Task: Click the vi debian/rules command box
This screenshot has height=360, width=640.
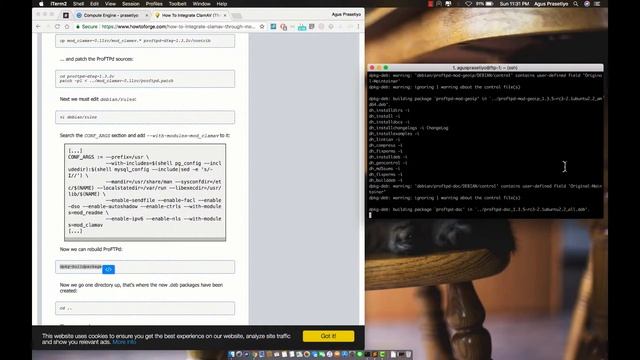Action: click(x=145, y=117)
